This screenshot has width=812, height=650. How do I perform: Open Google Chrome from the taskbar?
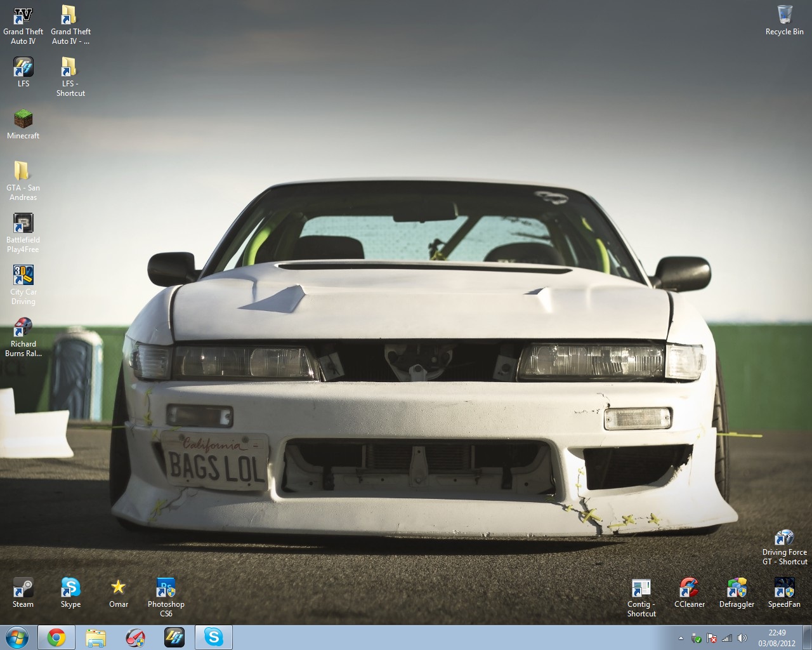(56, 637)
